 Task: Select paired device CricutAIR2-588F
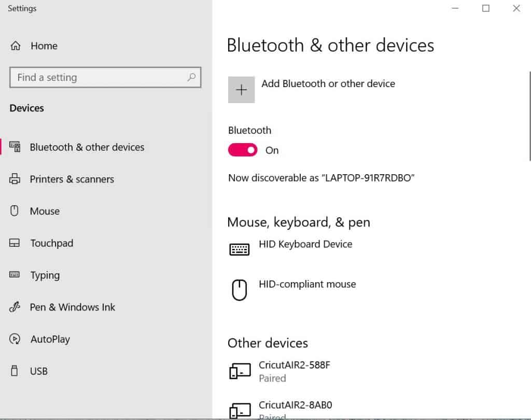coord(294,371)
